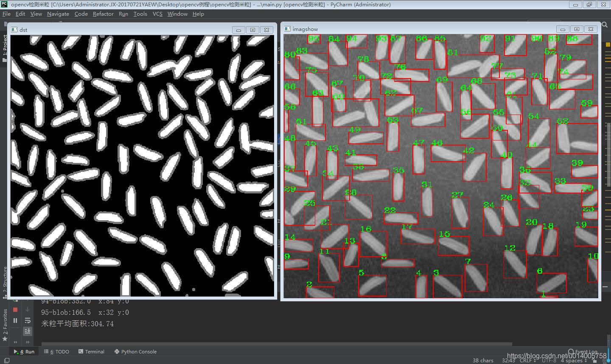Viewport: 611px width, 364px height.
Task: Change 4 spaces indent setting
Action: (574, 361)
